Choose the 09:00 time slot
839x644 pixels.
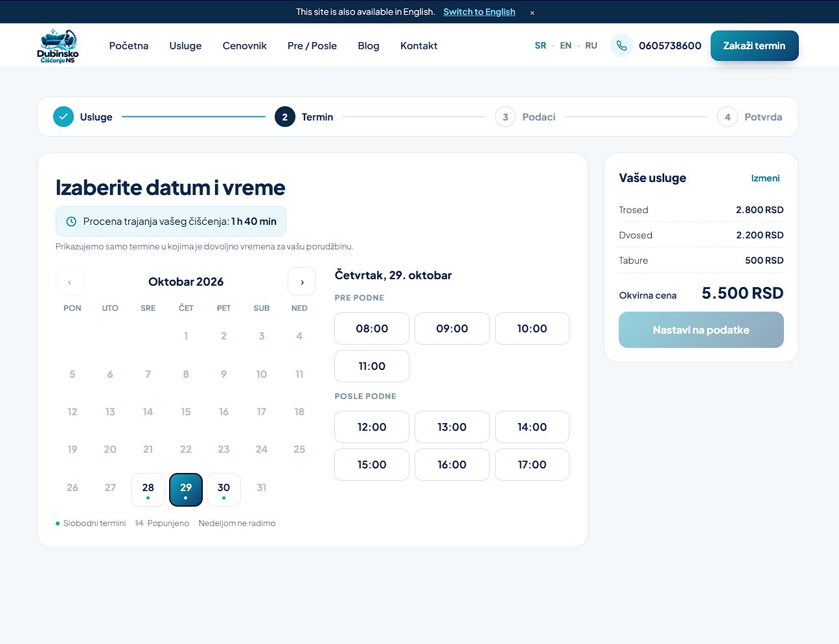[x=452, y=328]
